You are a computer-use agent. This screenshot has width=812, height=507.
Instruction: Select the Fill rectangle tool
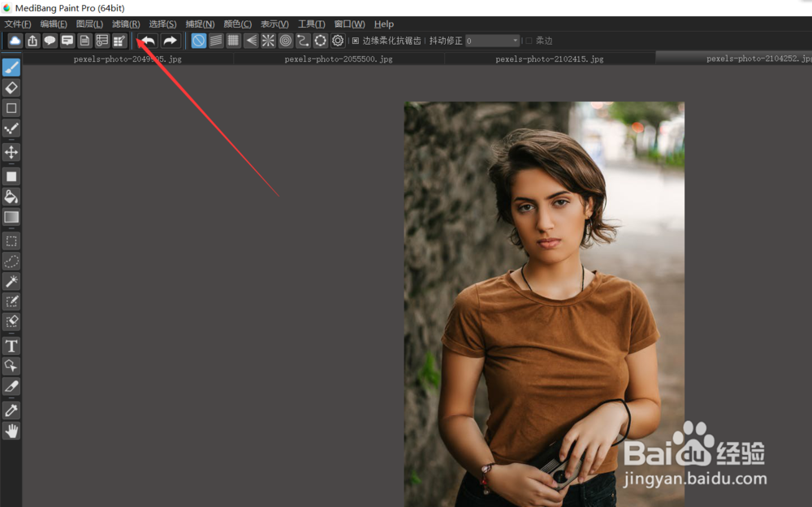11,177
